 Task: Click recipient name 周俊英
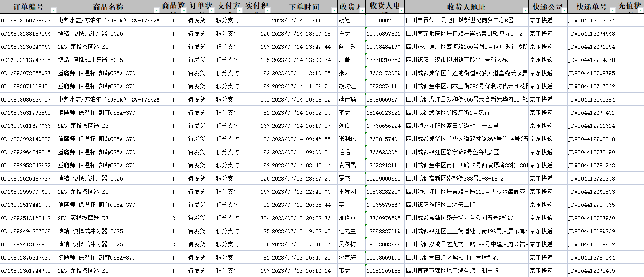tap(347, 218)
